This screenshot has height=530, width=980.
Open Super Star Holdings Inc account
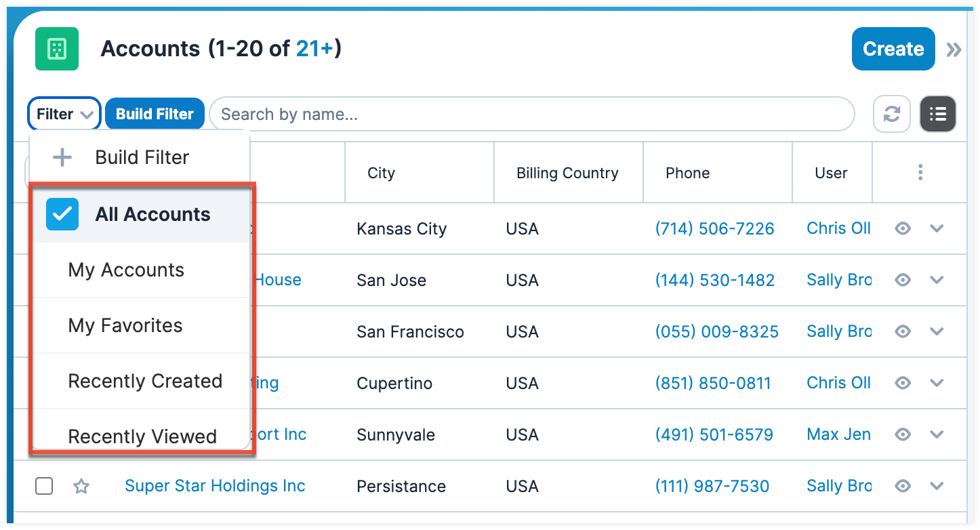pos(215,486)
